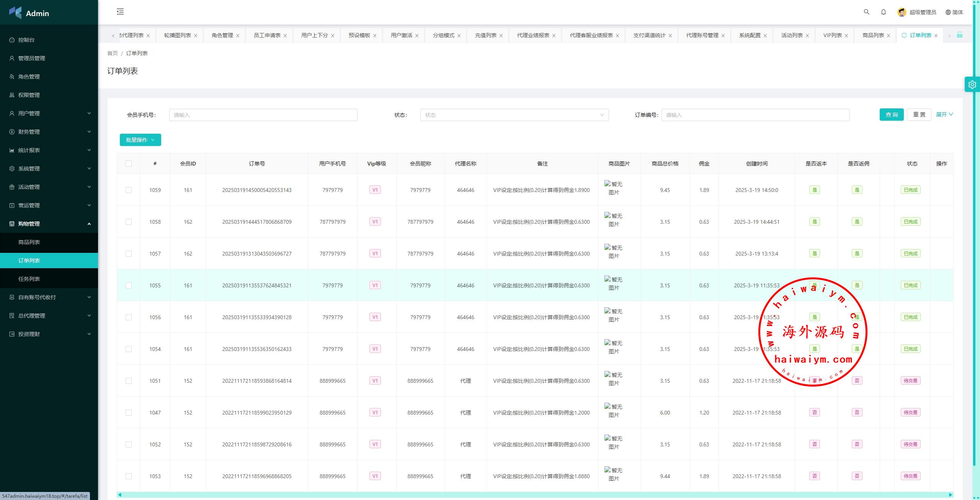Screen dimensions: 980x500
Task: Focus the 会员手机号 input field
Action: (x=263, y=115)
